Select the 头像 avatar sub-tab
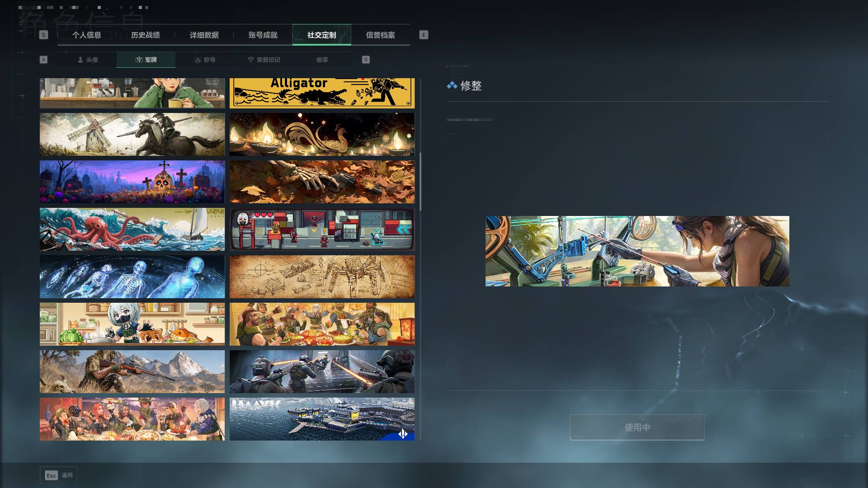Image resolution: width=868 pixels, height=488 pixels. (x=87, y=60)
